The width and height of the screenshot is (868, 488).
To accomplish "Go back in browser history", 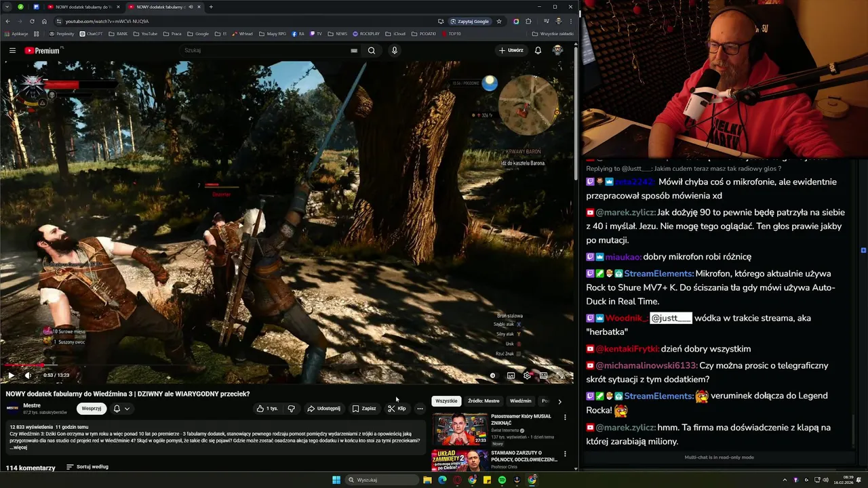I will 7,21.
